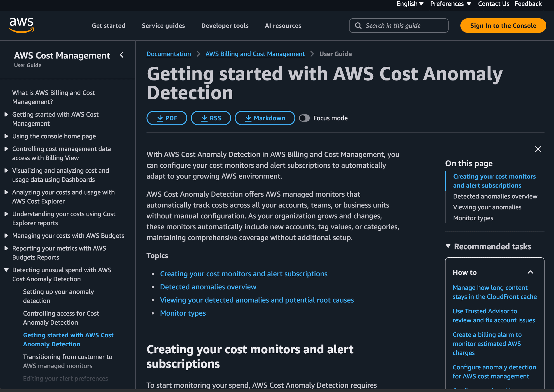Click the AWS Cost Management sidebar title
Screen dimensions: 554x392
pyautogui.click(x=62, y=56)
